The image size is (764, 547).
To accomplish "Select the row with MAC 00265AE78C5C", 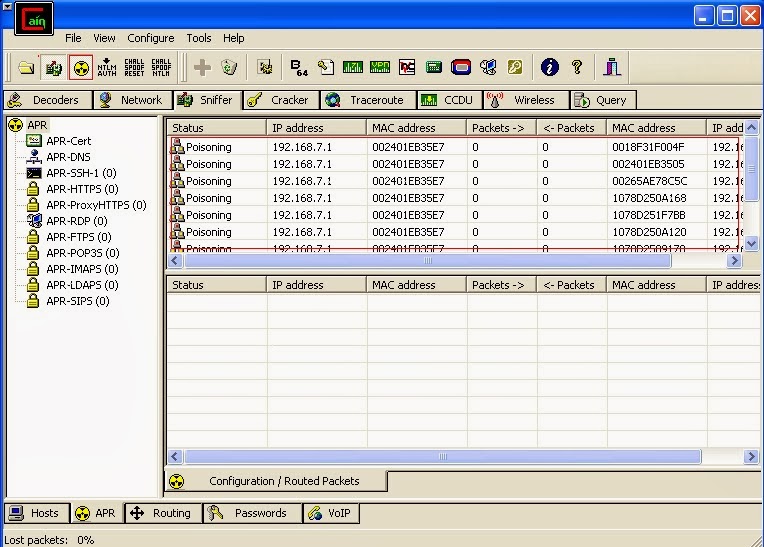I will (455, 181).
